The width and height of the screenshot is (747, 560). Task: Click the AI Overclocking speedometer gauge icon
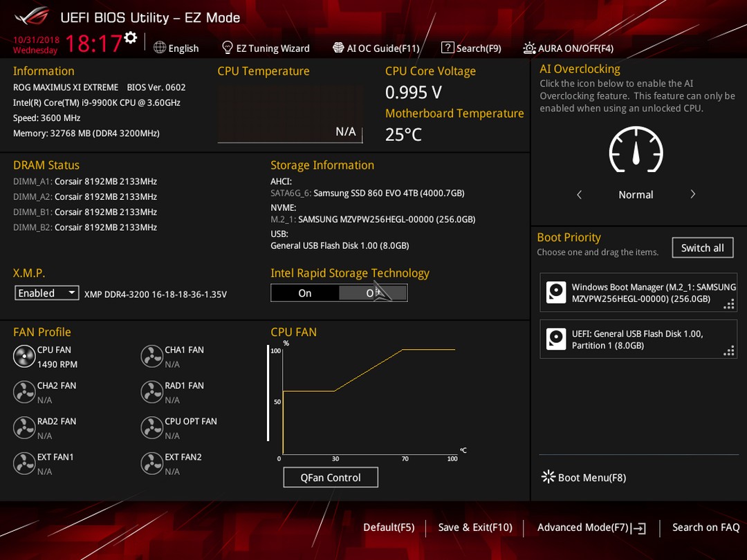coord(636,149)
